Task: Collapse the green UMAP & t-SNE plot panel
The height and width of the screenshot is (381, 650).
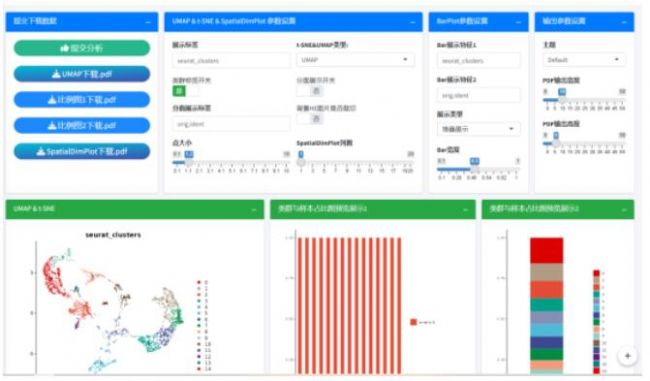Action: 254,210
